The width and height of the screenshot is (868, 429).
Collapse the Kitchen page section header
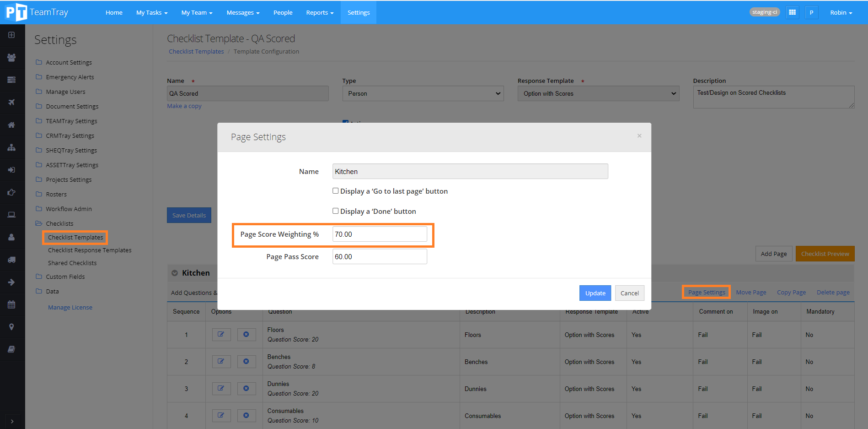click(x=175, y=272)
